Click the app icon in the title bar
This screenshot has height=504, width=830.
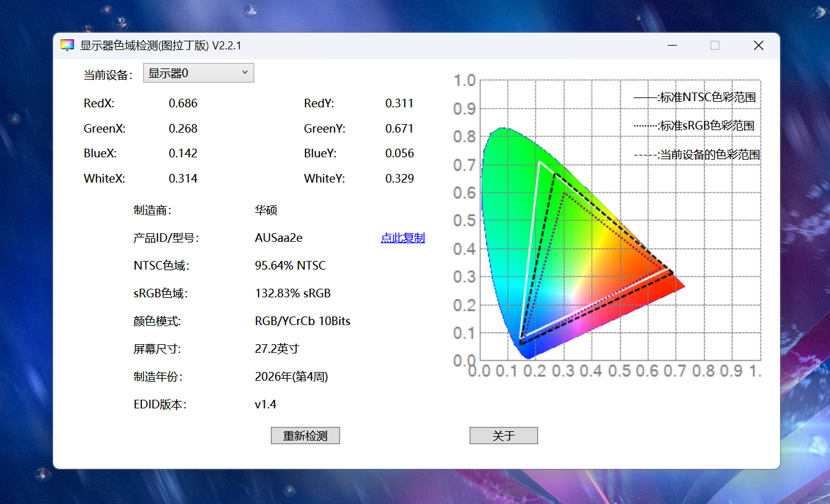[67, 44]
